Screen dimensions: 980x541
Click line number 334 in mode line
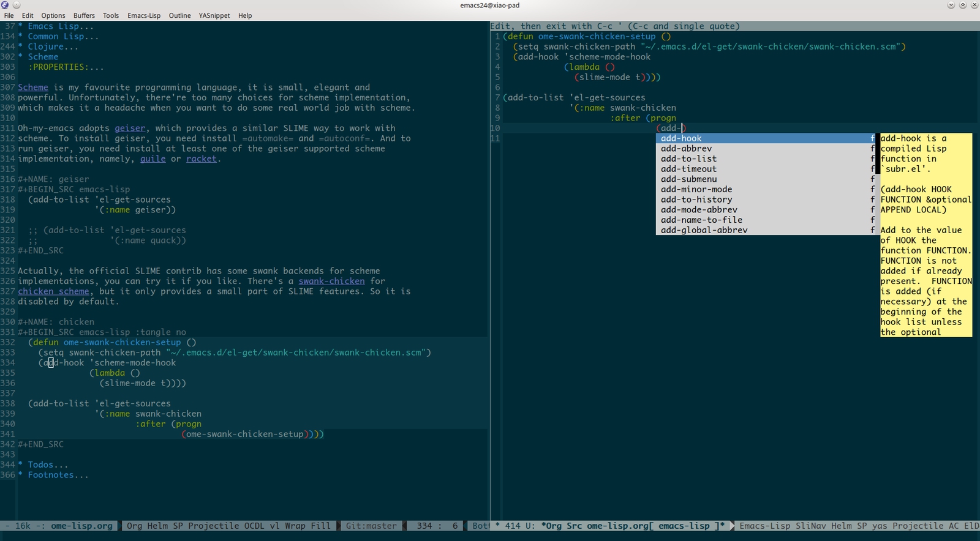click(424, 526)
